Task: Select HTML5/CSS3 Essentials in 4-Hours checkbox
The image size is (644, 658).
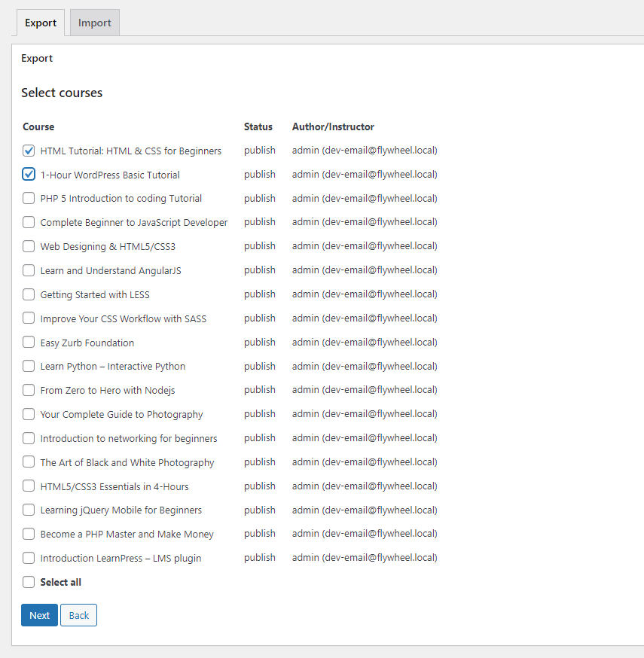Action: click(29, 486)
